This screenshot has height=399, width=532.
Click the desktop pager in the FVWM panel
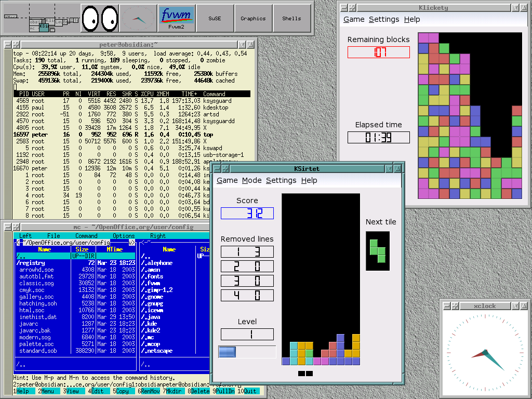pyautogui.click(x=42, y=18)
